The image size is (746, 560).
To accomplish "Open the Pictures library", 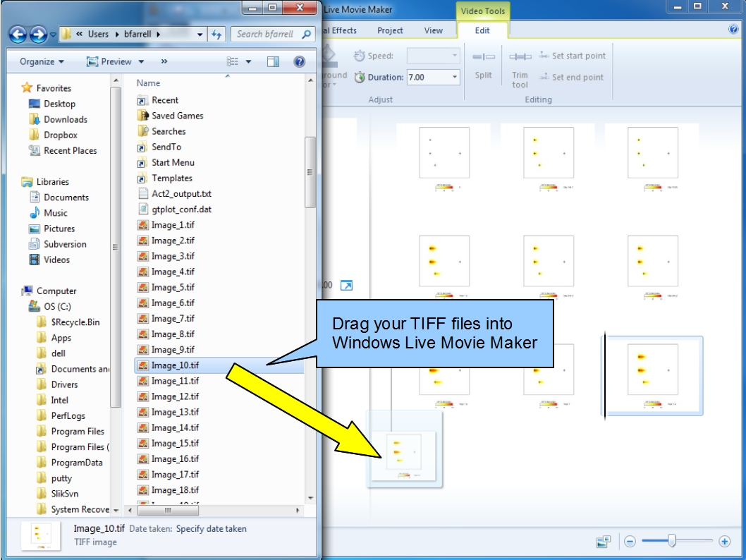I will click(x=59, y=229).
